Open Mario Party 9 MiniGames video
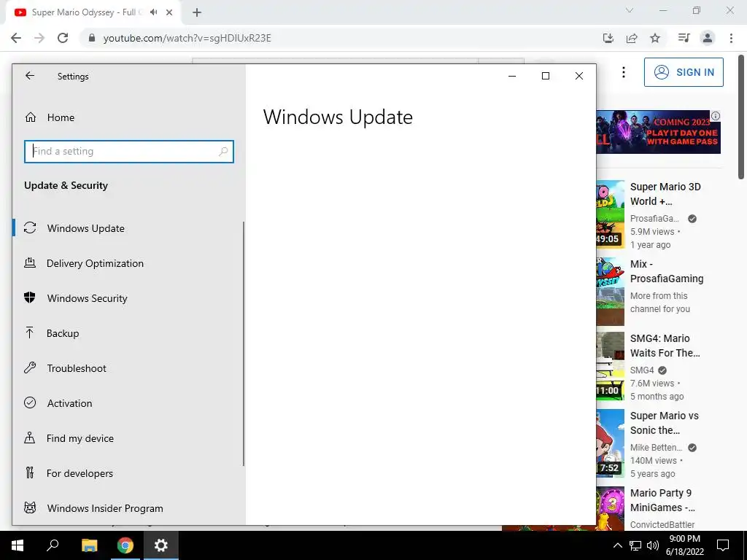Image resolution: width=747 pixels, height=560 pixels. 662,500
